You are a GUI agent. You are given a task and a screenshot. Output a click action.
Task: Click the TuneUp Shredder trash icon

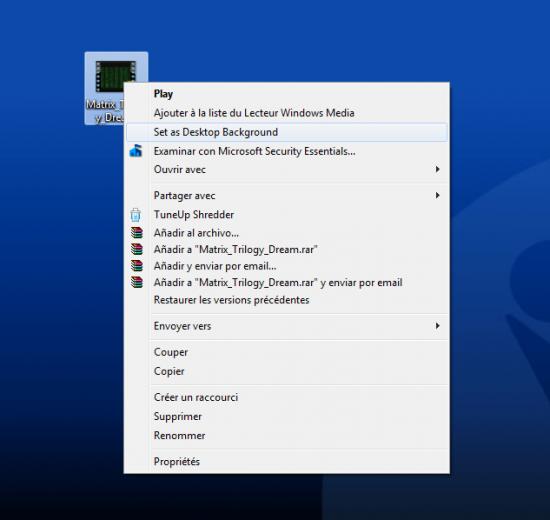pyautogui.click(x=136, y=215)
